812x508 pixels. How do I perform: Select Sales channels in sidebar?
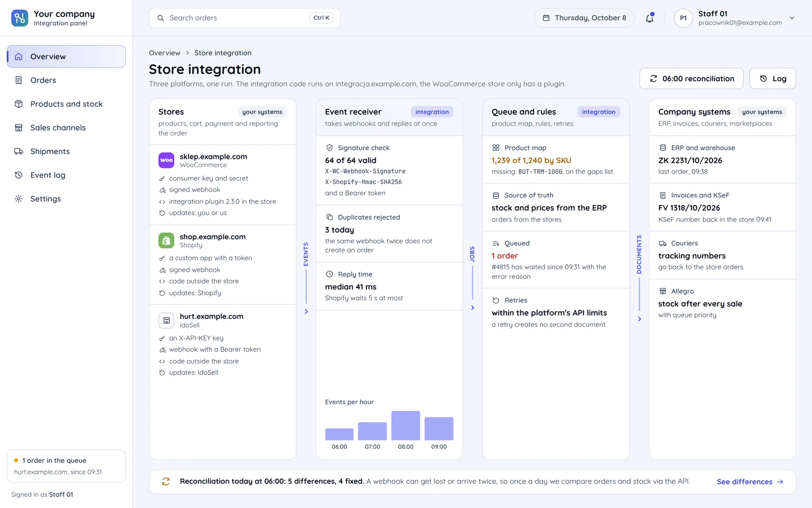pos(66,128)
